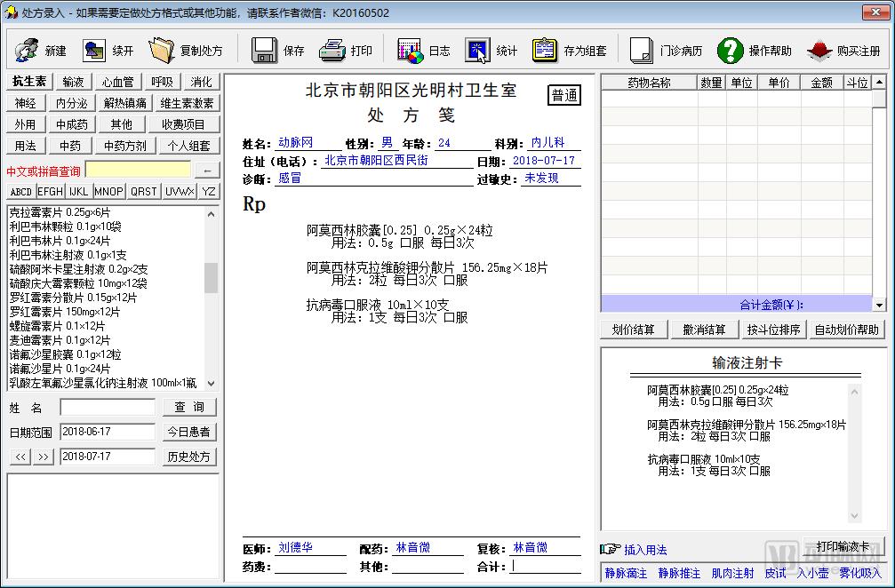Screen dimensions: 895x588
Task: Click 存为组套 clipboard icon
Action: (545, 51)
